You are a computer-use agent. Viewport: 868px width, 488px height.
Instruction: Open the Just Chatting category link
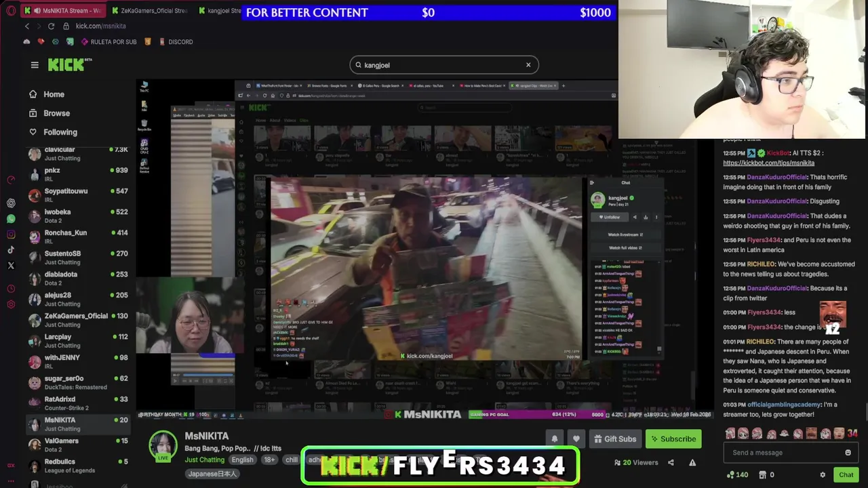pos(205,460)
